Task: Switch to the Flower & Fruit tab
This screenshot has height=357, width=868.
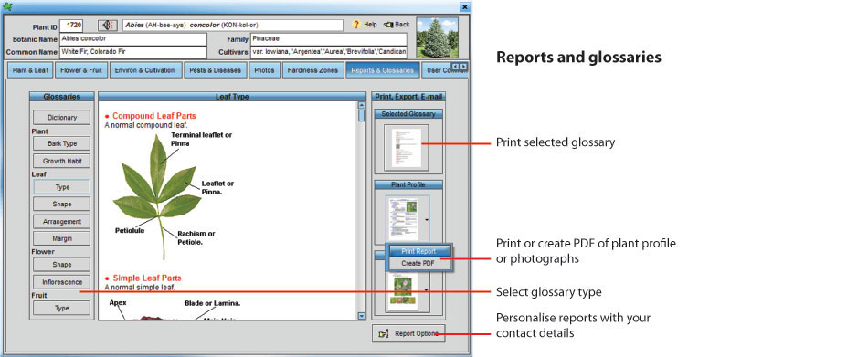Action: tap(81, 70)
